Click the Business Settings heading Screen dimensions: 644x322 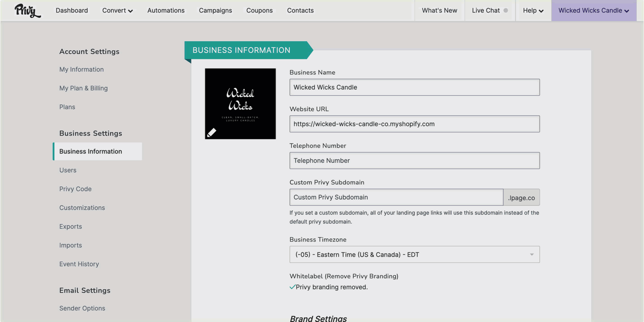click(91, 133)
